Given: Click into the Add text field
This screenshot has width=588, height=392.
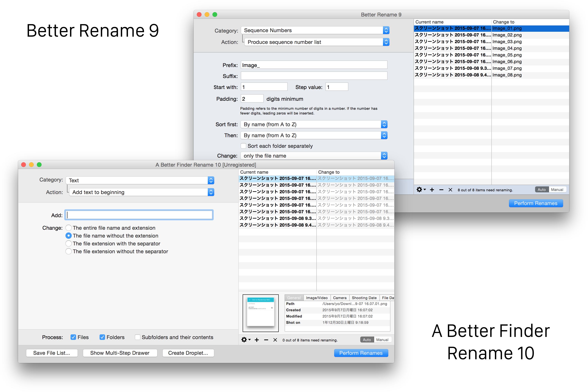Looking at the screenshot, I should click(x=139, y=215).
